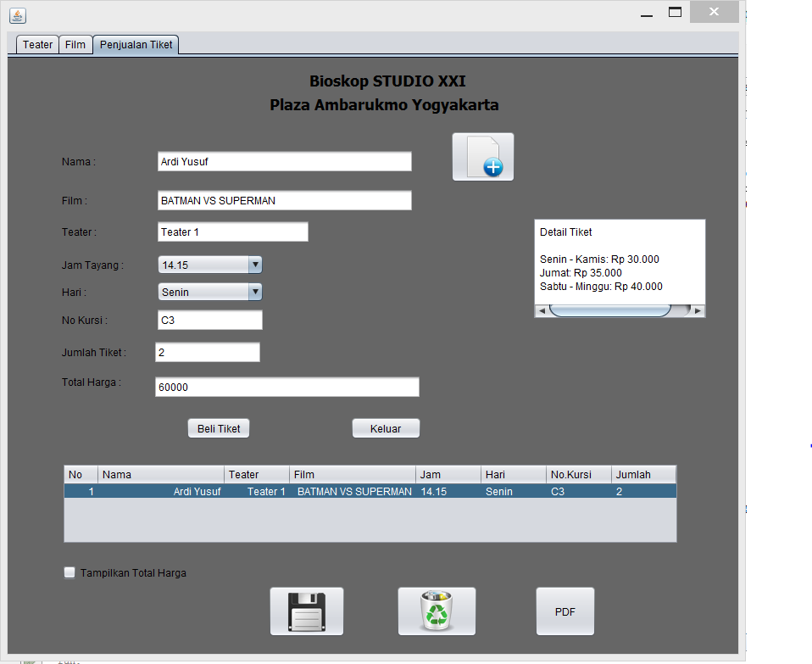This screenshot has height=664, width=812.
Task: Click the No Kursi field containing C3
Action: [x=209, y=320]
